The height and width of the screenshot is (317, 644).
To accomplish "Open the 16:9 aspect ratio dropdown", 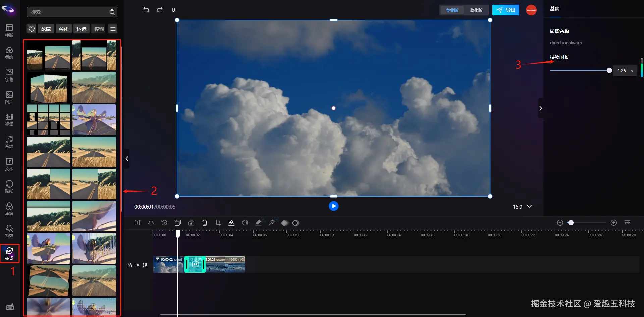I will click(x=522, y=207).
